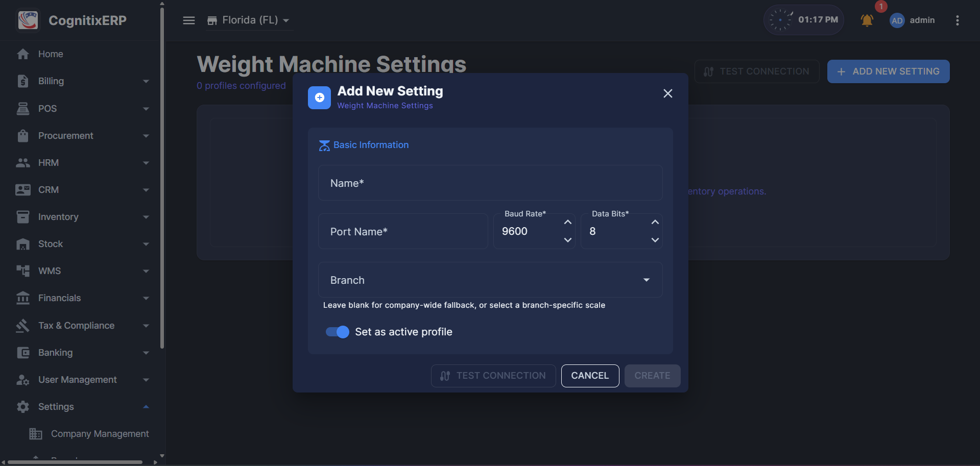Open the Branch dropdown in dialog
Screen dimensions: 980x466
[x=490, y=280]
